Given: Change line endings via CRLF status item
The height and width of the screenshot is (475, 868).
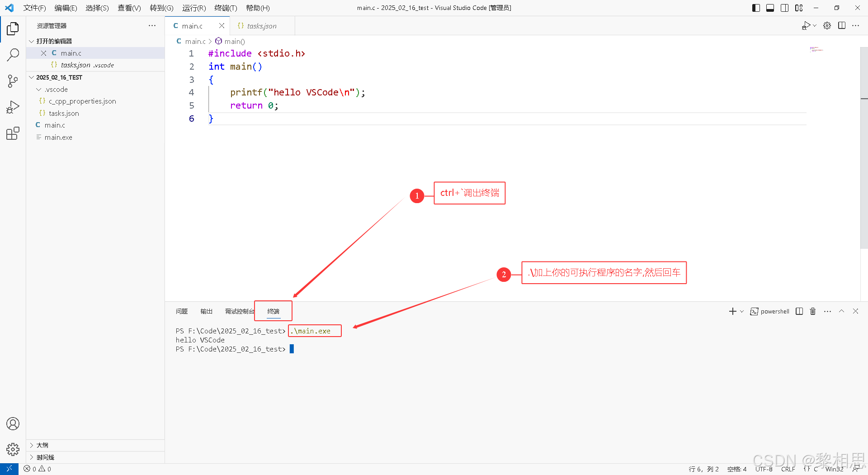Looking at the screenshot, I should (788, 469).
